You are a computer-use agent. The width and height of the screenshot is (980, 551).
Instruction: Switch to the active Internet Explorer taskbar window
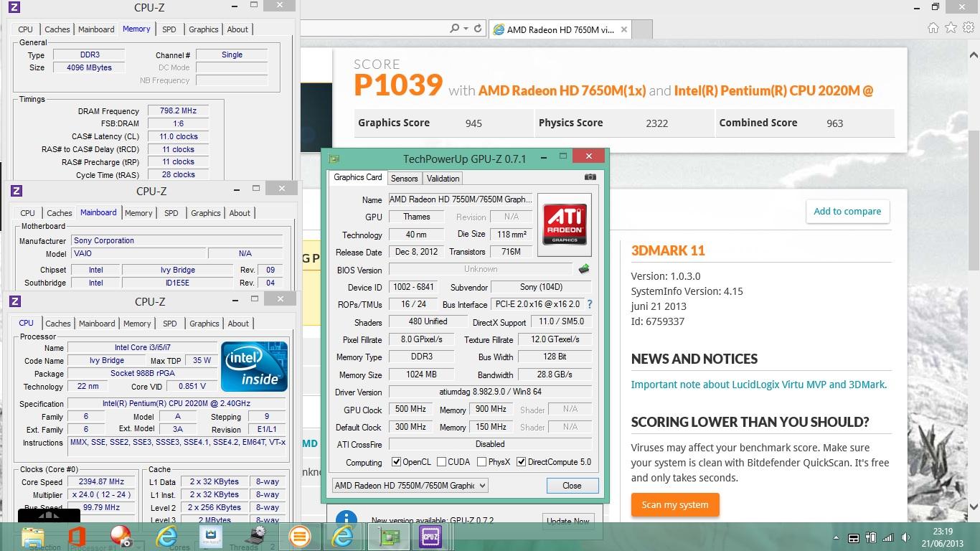pyautogui.click(x=344, y=537)
